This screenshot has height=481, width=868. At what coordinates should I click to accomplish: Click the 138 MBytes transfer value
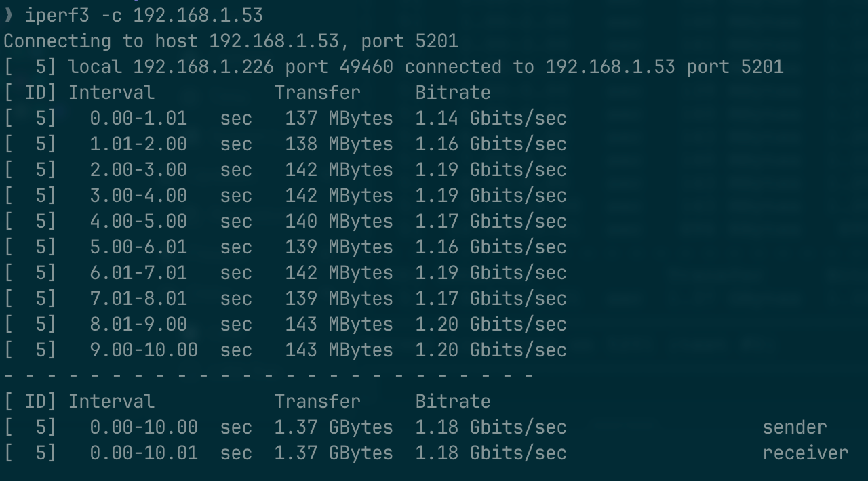pos(338,144)
